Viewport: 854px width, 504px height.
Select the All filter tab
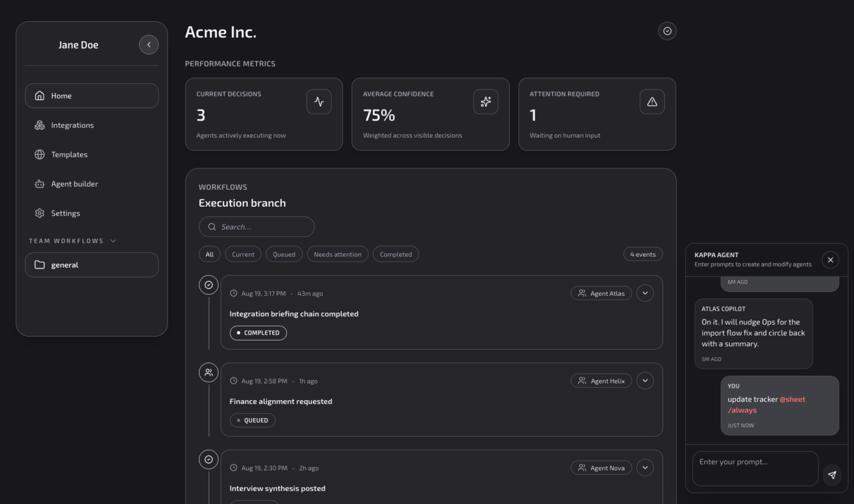[x=209, y=254]
